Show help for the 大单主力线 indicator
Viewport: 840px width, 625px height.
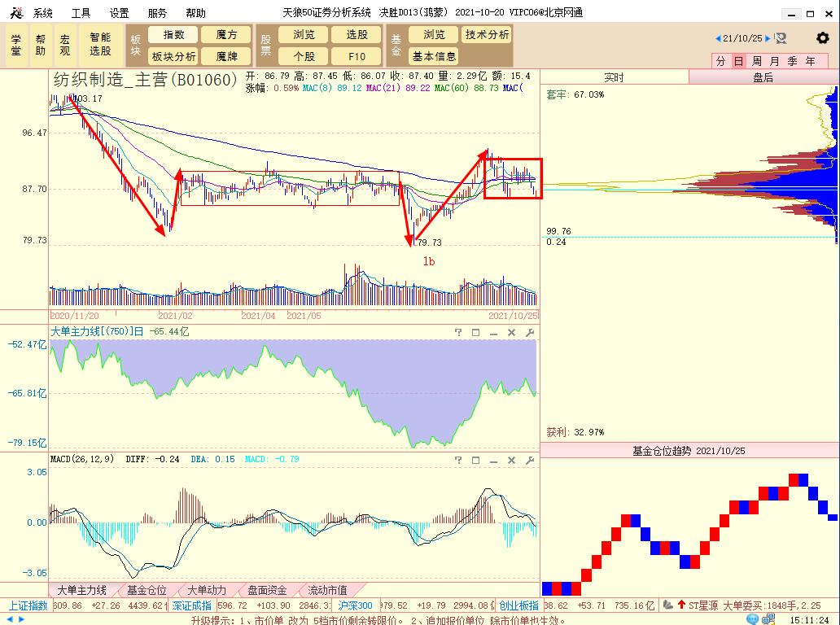click(x=458, y=333)
